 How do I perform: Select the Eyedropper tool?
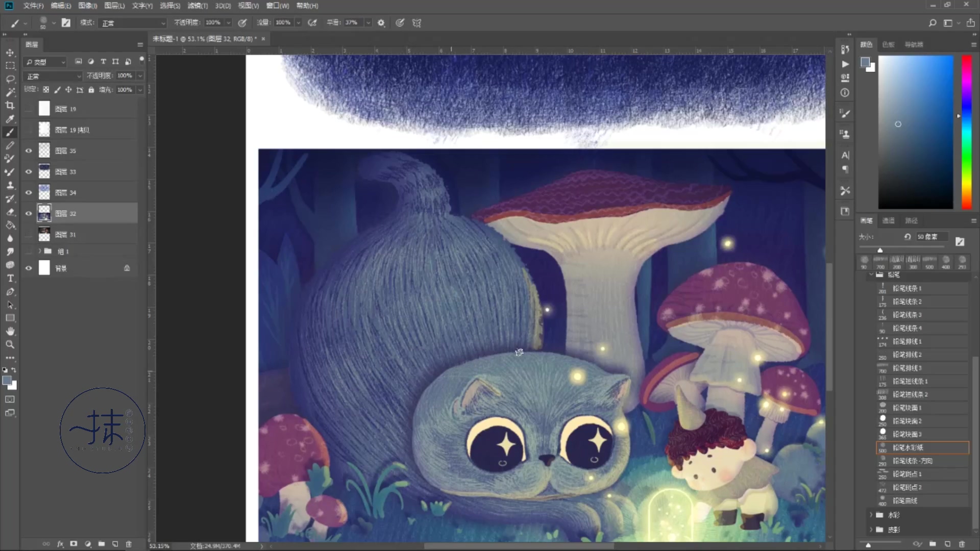(x=10, y=119)
